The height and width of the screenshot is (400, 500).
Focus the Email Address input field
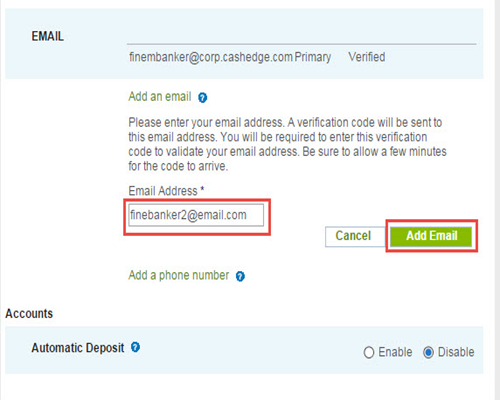pyautogui.click(x=196, y=215)
